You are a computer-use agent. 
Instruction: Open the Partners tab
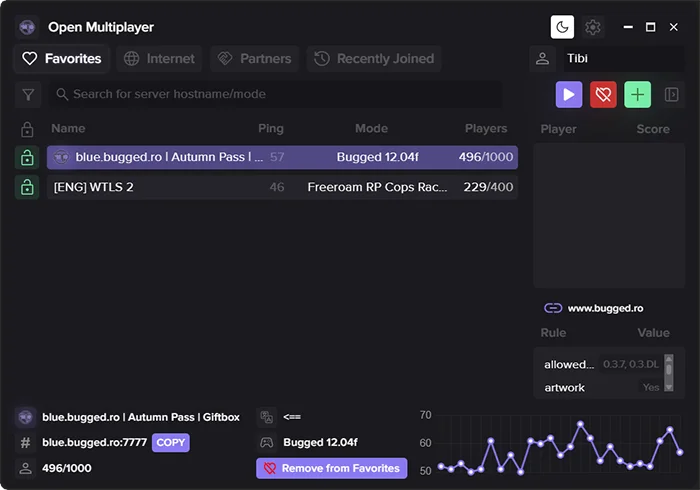tap(254, 59)
